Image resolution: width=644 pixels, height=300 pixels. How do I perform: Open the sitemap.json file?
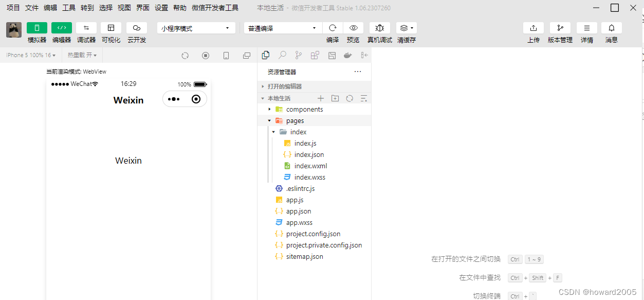tap(314, 256)
